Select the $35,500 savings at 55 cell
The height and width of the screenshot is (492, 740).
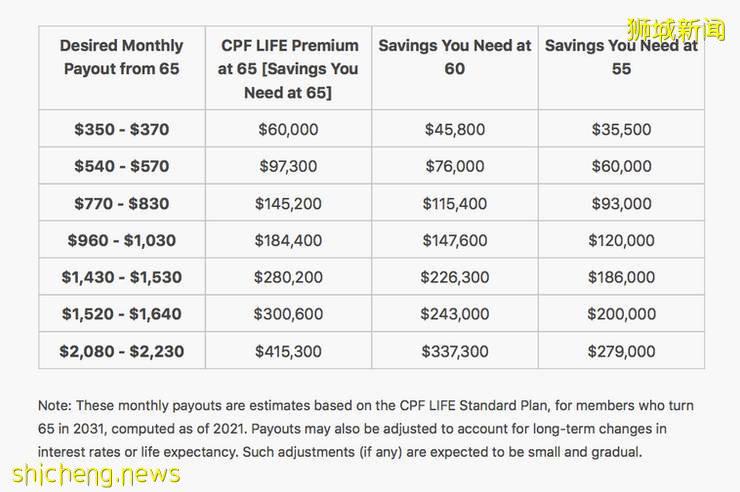[621, 129]
